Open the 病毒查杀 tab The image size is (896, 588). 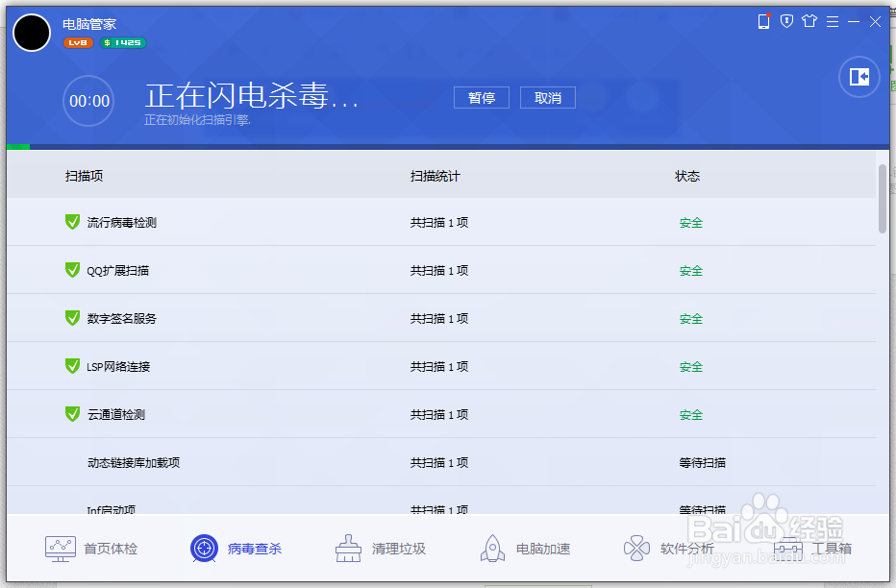pos(236,549)
